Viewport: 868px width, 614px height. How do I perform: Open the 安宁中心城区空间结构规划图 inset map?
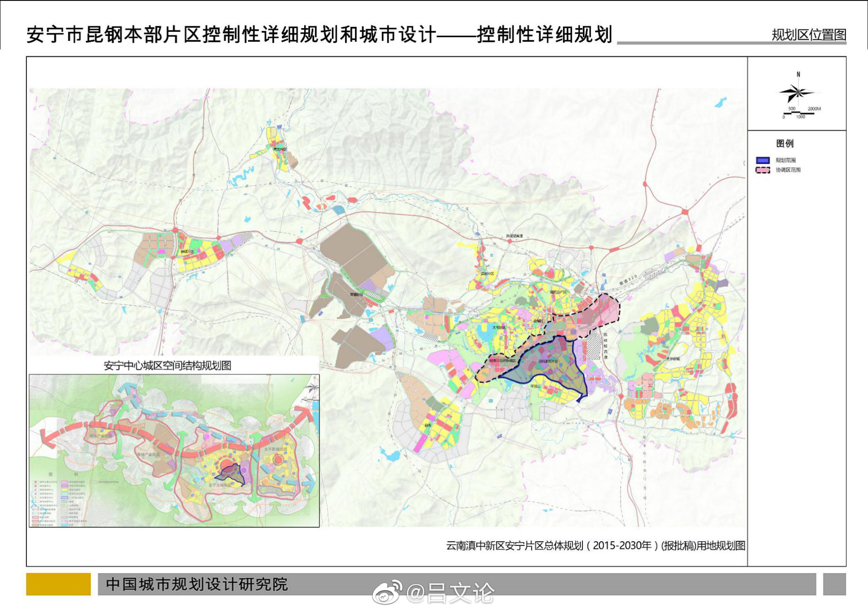pyautogui.click(x=174, y=450)
